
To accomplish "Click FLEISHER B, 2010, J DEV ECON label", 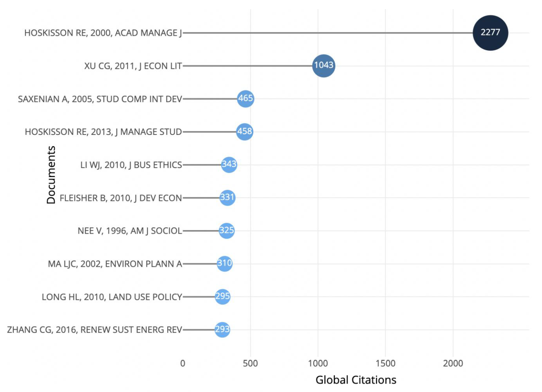I will tap(121, 198).
